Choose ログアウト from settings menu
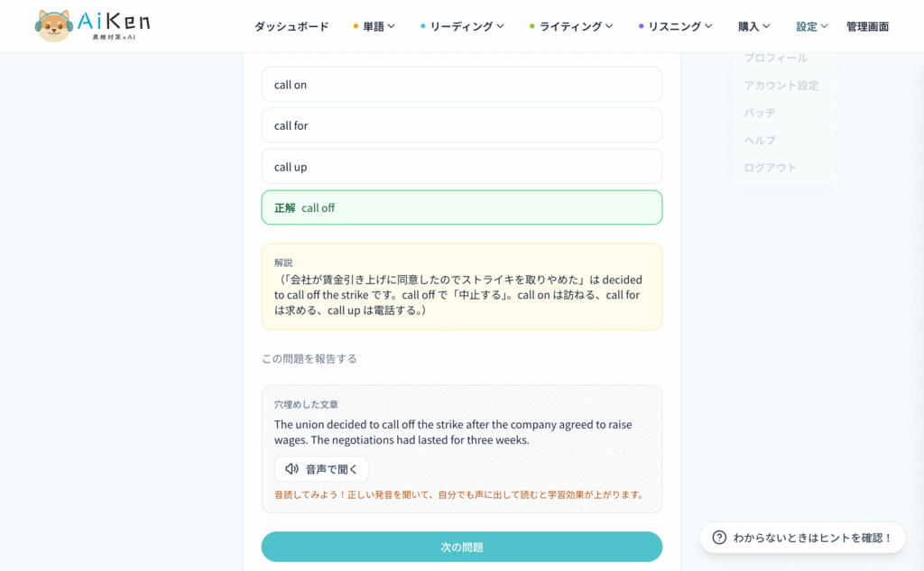Image resolution: width=924 pixels, height=571 pixels. (x=771, y=168)
